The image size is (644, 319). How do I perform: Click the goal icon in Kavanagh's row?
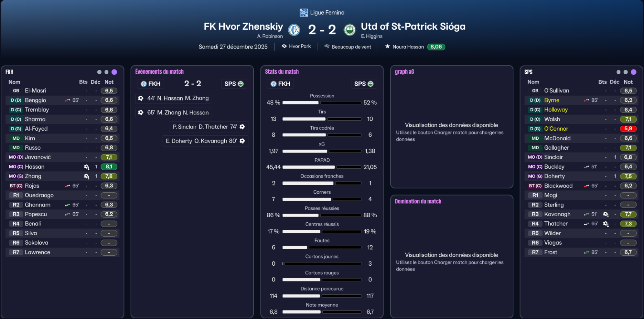pyautogui.click(x=606, y=214)
